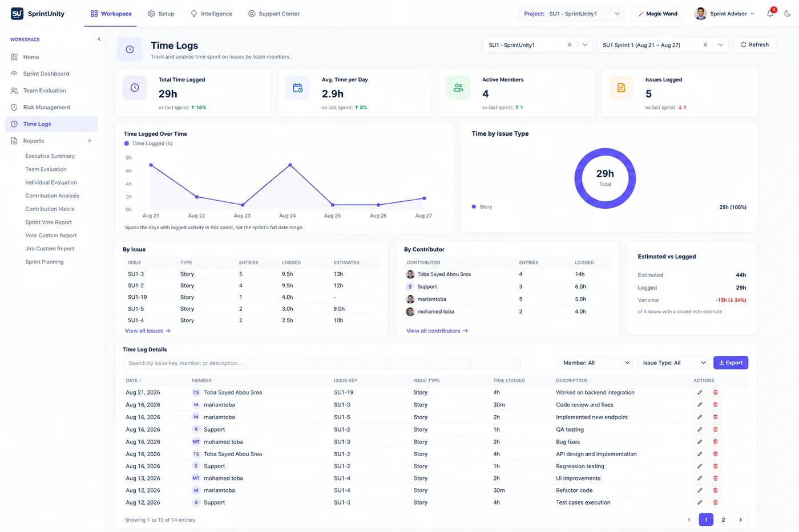Open the Issue Type: All dropdown
Screen dimensions: 799x532
pos(674,363)
